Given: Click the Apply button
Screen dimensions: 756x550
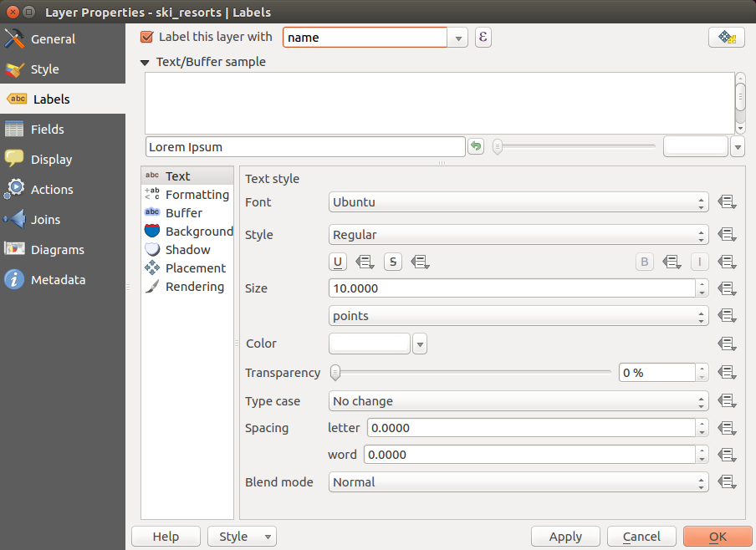Looking at the screenshot, I should tap(565, 537).
